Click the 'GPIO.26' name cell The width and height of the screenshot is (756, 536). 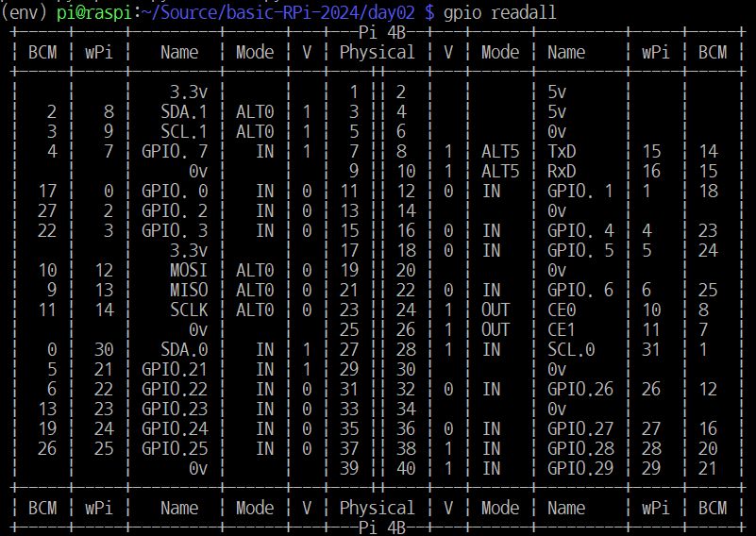pos(580,389)
